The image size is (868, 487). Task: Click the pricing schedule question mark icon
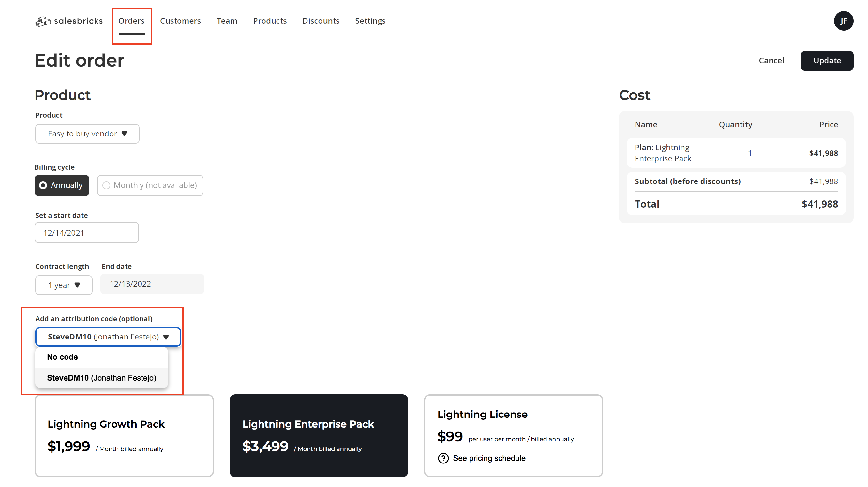click(443, 458)
